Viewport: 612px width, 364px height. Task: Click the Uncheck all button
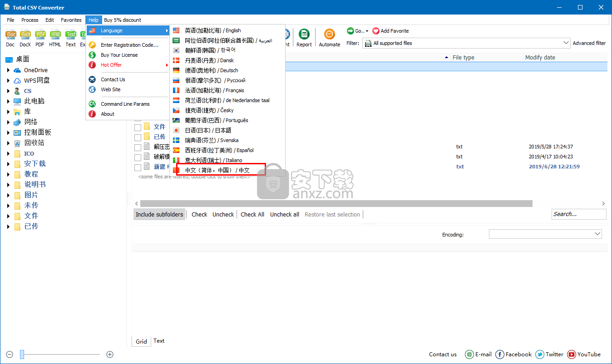(285, 214)
